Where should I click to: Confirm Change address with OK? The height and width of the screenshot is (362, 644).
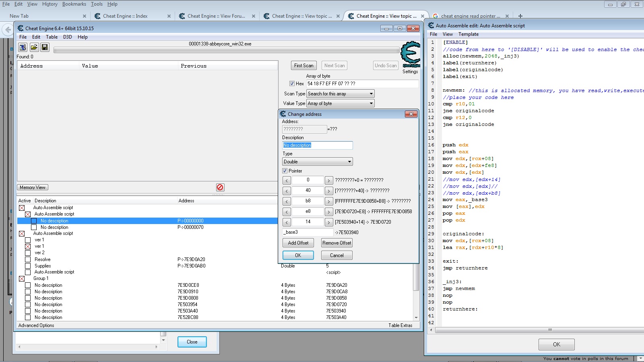[x=298, y=255]
